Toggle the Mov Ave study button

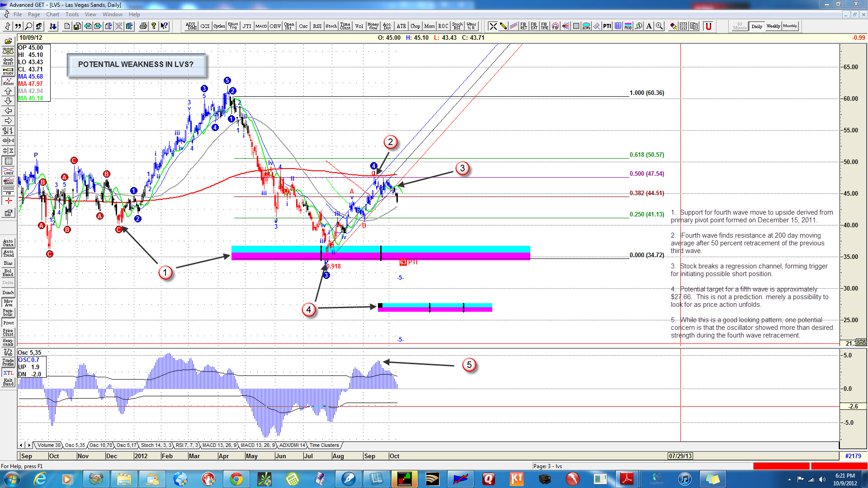click(8, 303)
